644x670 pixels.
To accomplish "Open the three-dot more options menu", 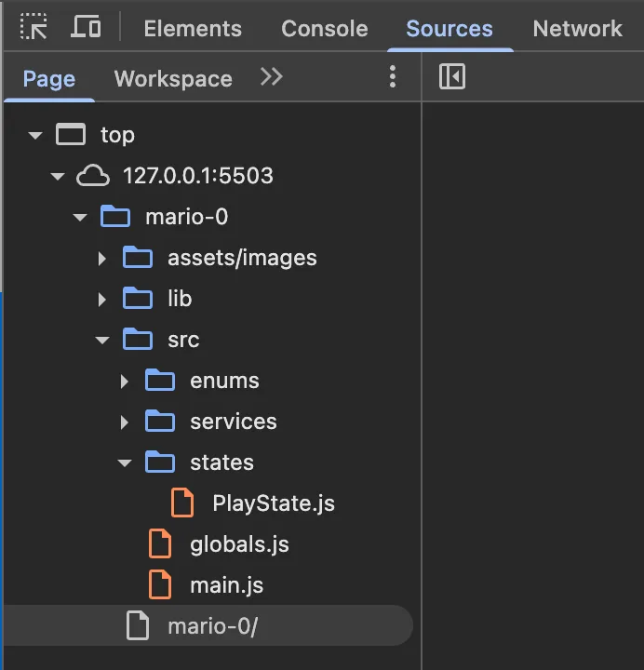I will coord(393,77).
